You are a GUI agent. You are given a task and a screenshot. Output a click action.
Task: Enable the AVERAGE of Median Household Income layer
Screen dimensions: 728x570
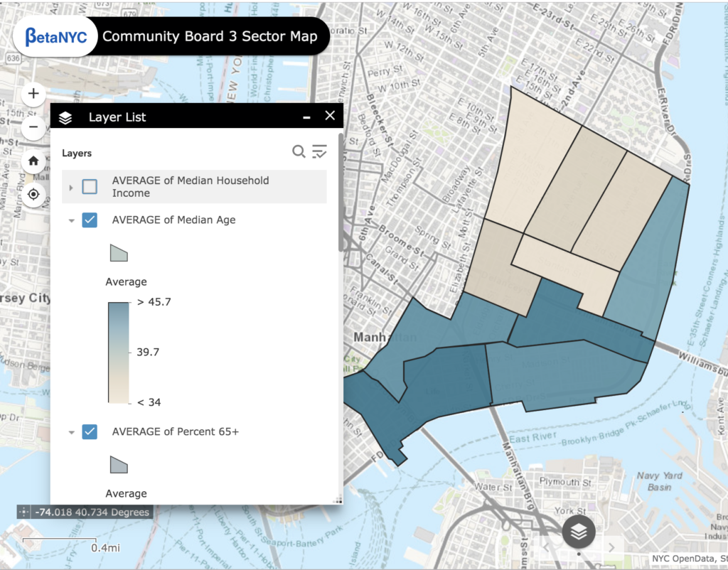(89, 186)
